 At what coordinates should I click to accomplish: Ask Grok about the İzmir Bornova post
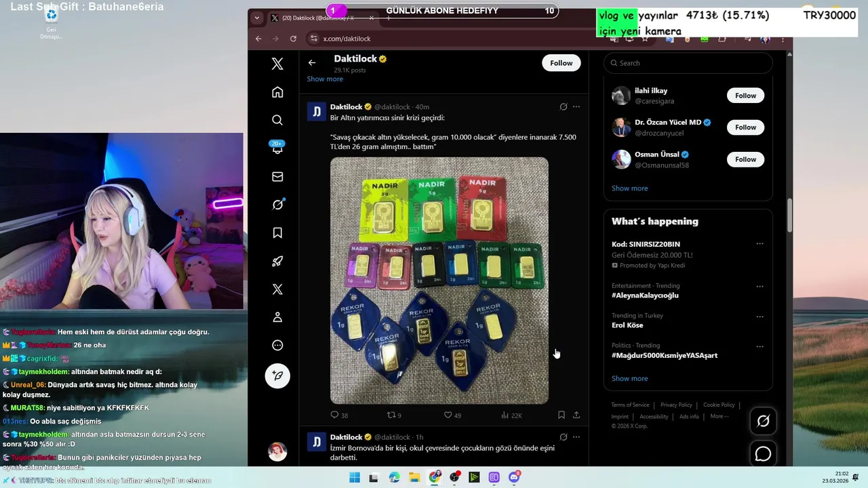point(564,437)
